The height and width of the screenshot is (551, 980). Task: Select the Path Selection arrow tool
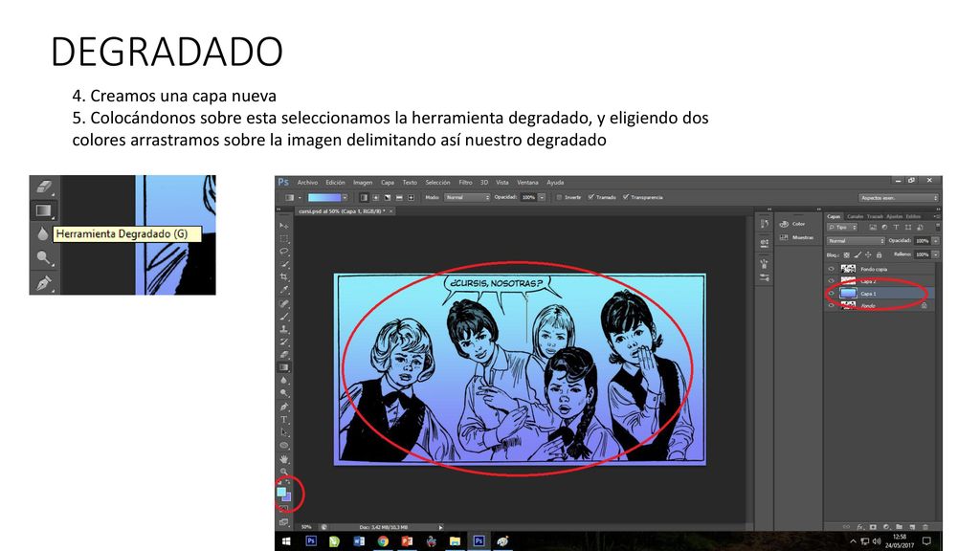click(283, 432)
